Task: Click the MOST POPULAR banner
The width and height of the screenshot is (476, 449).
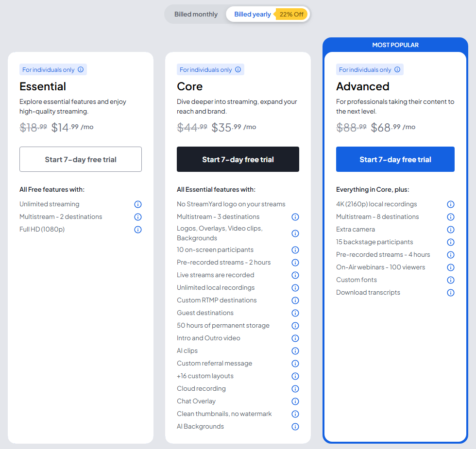Action: point(395,45)
